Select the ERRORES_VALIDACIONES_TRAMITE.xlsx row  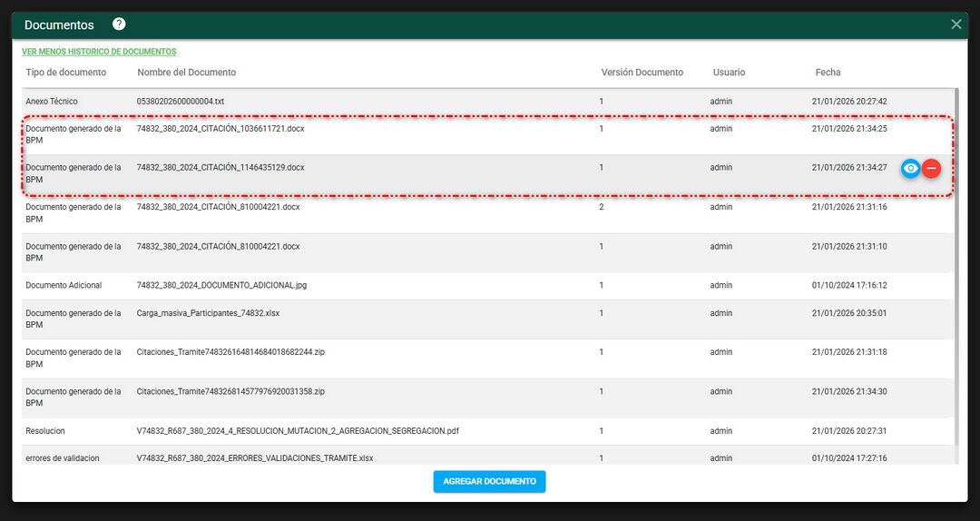tap(255, 458)
